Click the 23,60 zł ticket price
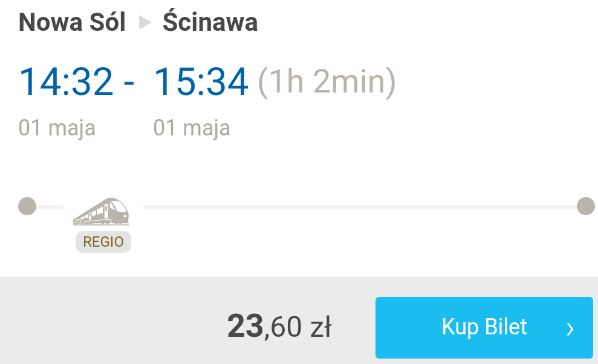598x364 pixels. coord(279,327)
